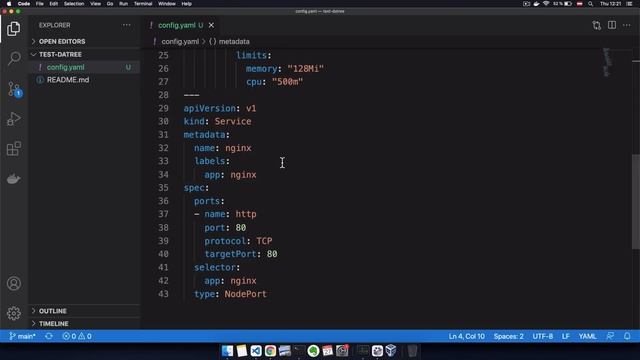Click the minimap code preview

coord(607,62)
